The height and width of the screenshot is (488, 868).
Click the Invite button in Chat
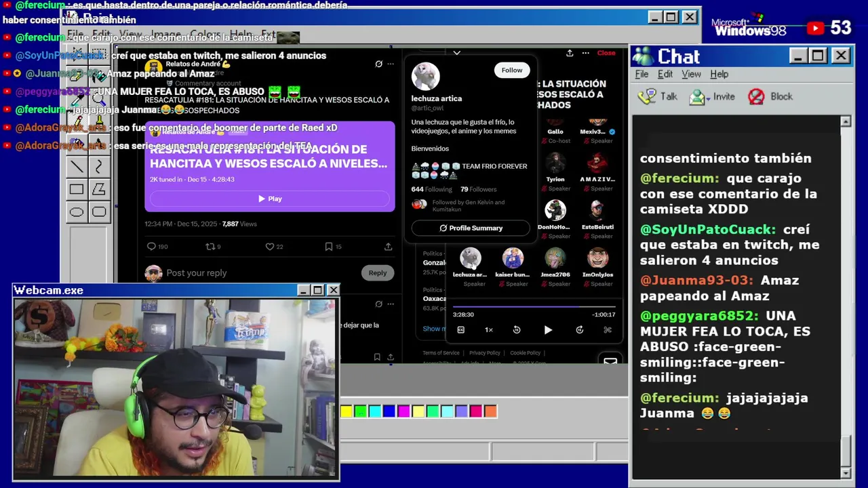pyautogui.click(x=712, y=97)
